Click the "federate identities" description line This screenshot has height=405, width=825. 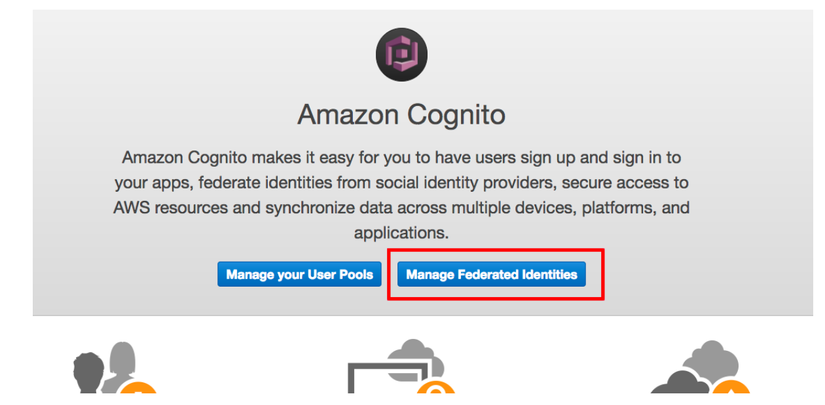(x=401, y=184)
